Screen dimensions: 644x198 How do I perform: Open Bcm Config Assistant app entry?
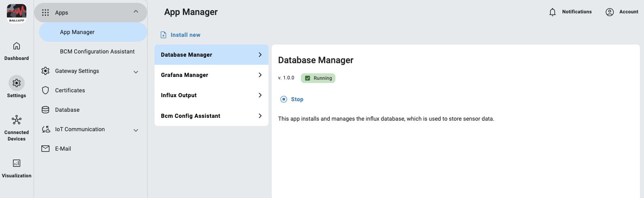coord(211,116)
